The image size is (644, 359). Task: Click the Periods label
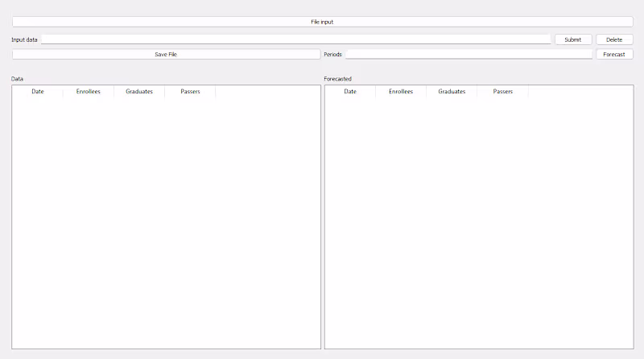tap(332, 54)
